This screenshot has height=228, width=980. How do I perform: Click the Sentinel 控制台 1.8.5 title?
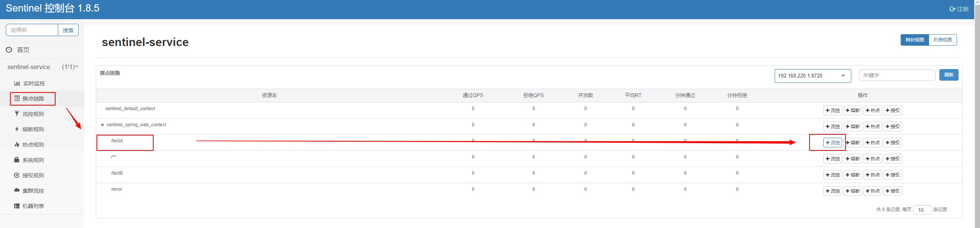point(52,8)
